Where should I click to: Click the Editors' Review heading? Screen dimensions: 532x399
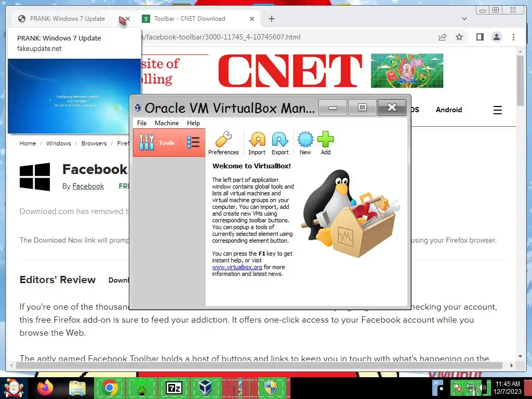58,280
